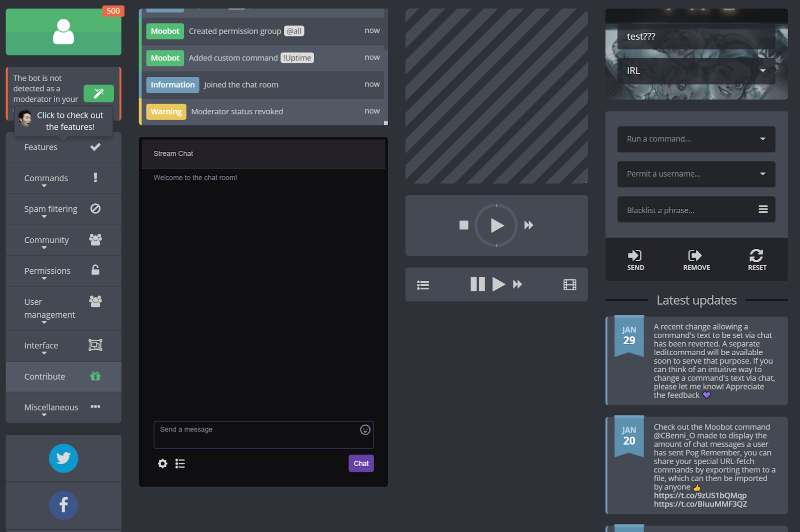
Task: Skip forward next to the circular play button
Action: point(528,225)
